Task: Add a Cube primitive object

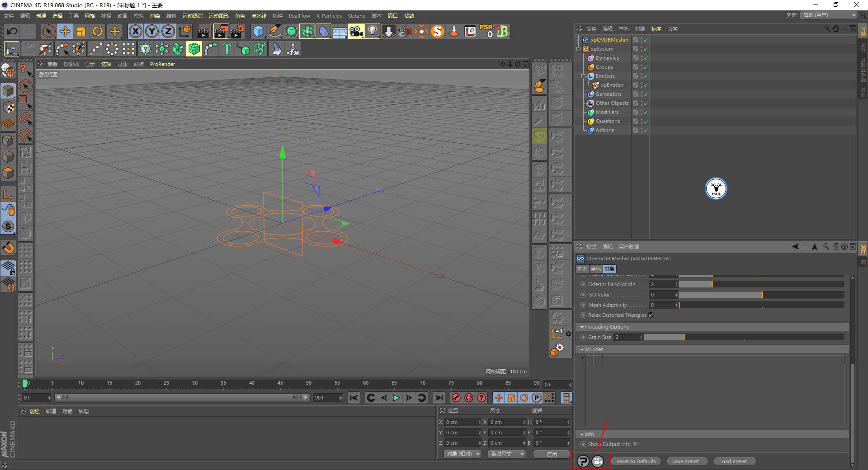Action: point(258,31)
